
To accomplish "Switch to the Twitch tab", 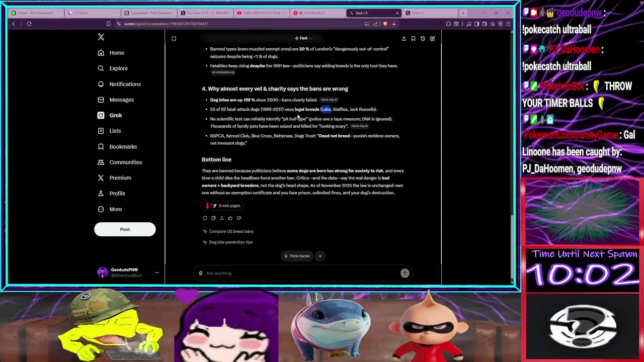I will point(92,13).
